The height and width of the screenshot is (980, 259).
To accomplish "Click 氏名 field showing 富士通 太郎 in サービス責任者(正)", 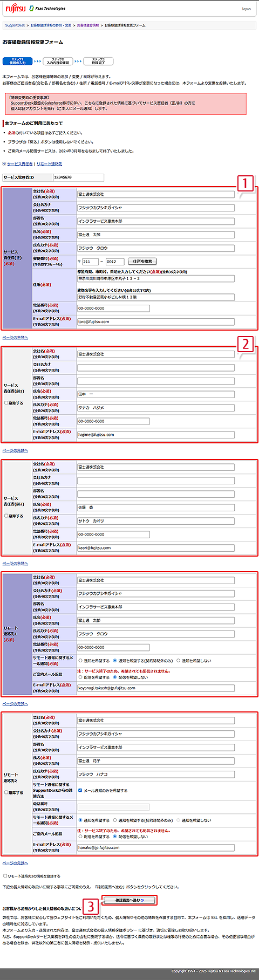I will pyautogui.click(x=156, y=235).
